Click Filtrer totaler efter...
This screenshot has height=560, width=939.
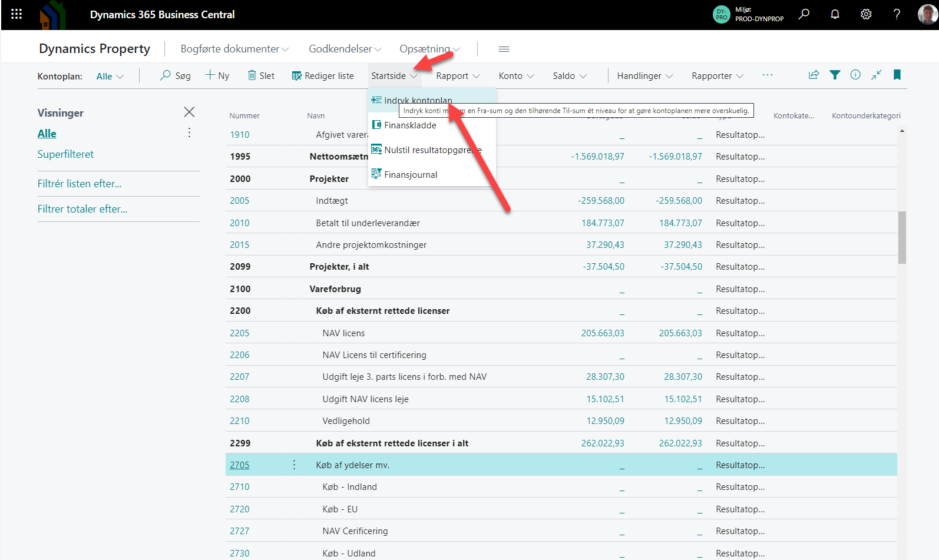coord(82,208)
